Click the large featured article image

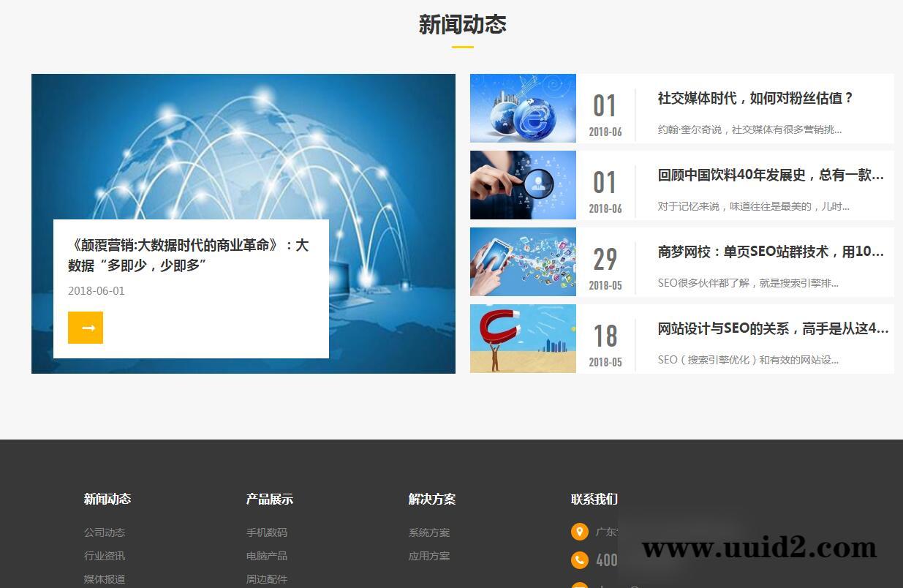(x=243, y=146)
